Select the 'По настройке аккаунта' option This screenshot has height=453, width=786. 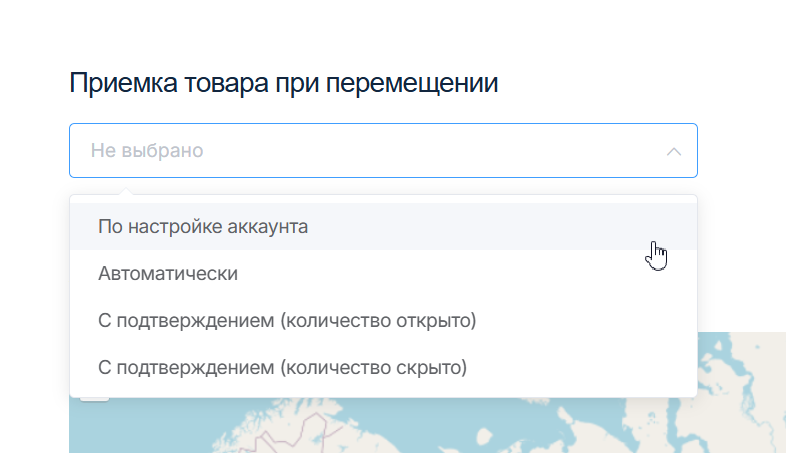tap(203, 227)
